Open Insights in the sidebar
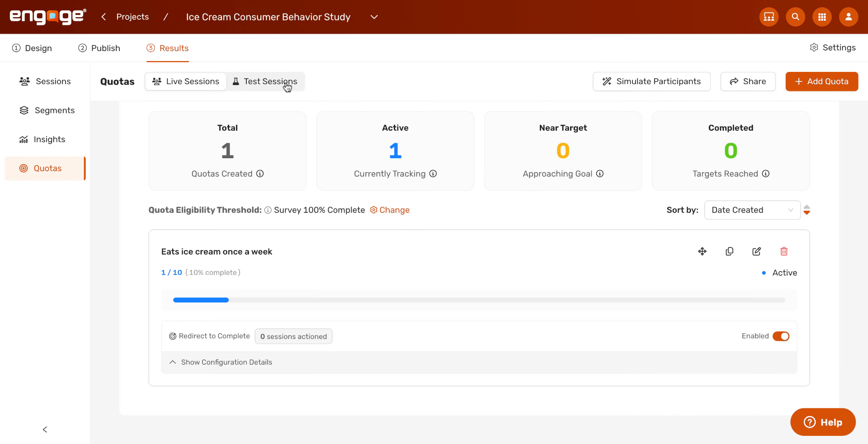This screenshot has height=444, width=868. (45, 139)
